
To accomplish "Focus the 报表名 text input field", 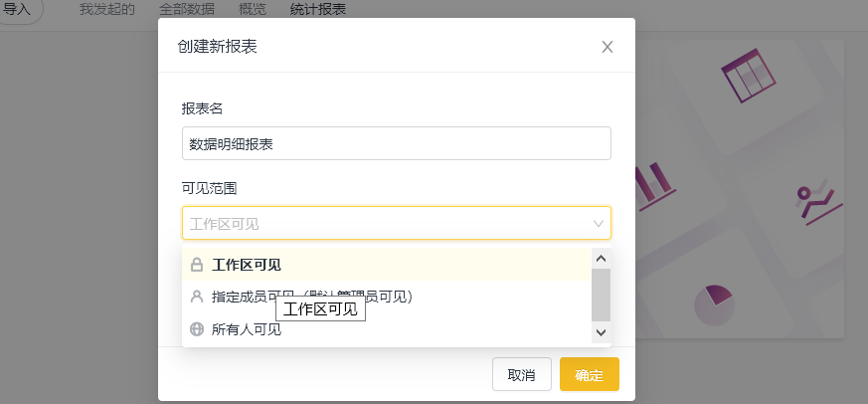I will 397,143.
